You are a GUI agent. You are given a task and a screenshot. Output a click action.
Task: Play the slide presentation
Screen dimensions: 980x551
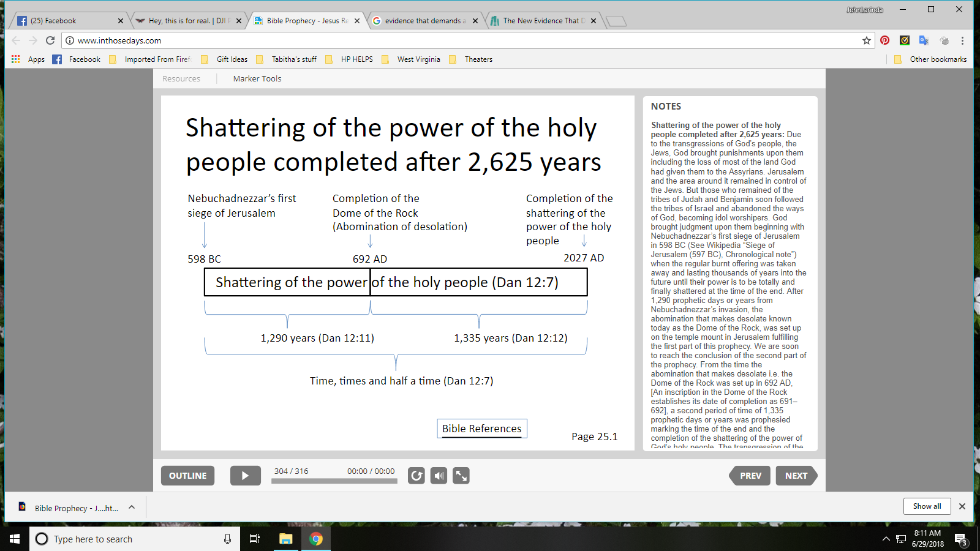click(x=246, y=476)
